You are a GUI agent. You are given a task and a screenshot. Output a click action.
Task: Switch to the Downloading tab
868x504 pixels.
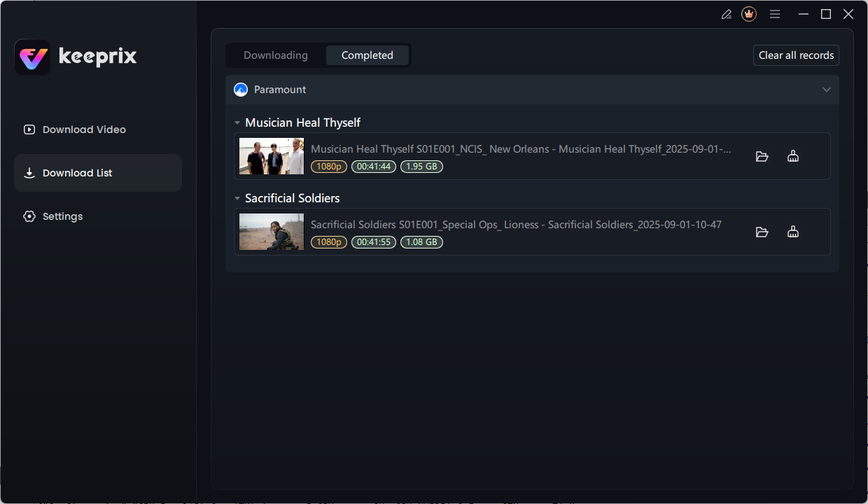click(x=276, y=55)
